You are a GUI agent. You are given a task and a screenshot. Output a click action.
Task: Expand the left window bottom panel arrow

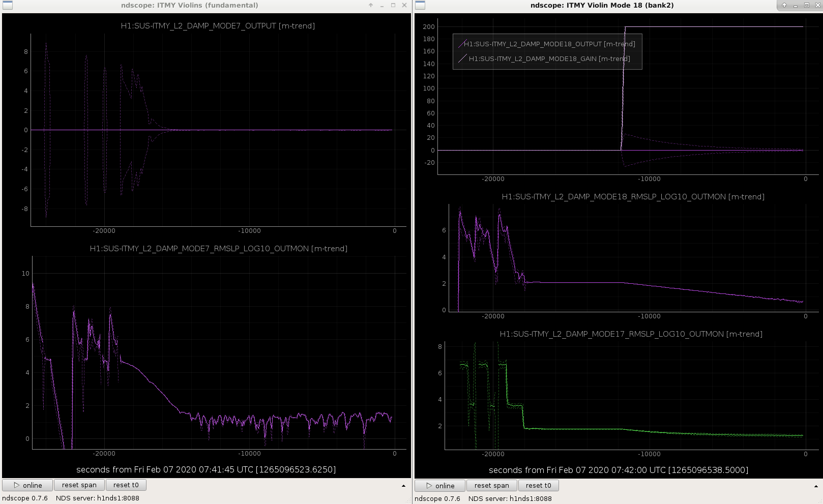[404, 486]
